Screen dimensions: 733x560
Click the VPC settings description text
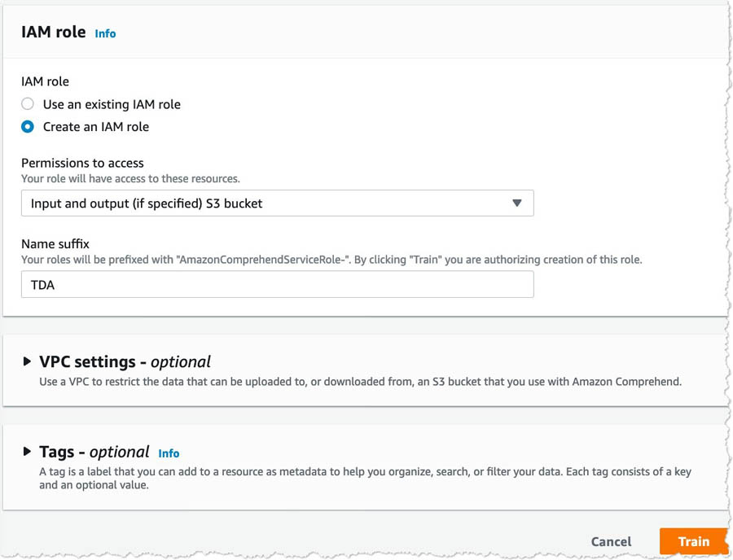click(361, 382)
